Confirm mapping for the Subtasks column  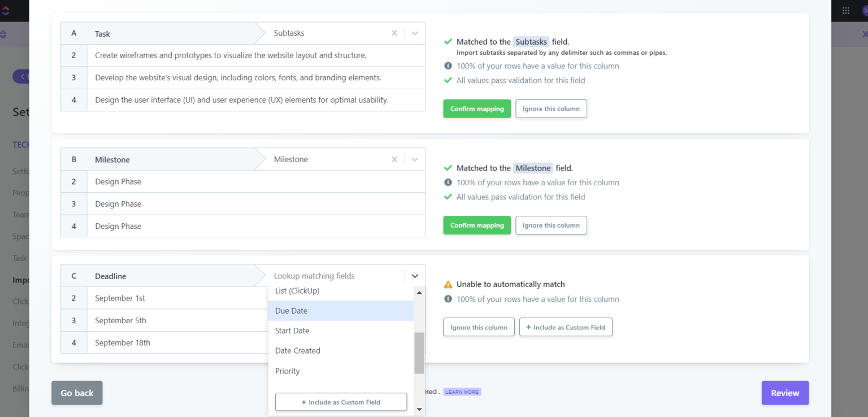[476, 108]
